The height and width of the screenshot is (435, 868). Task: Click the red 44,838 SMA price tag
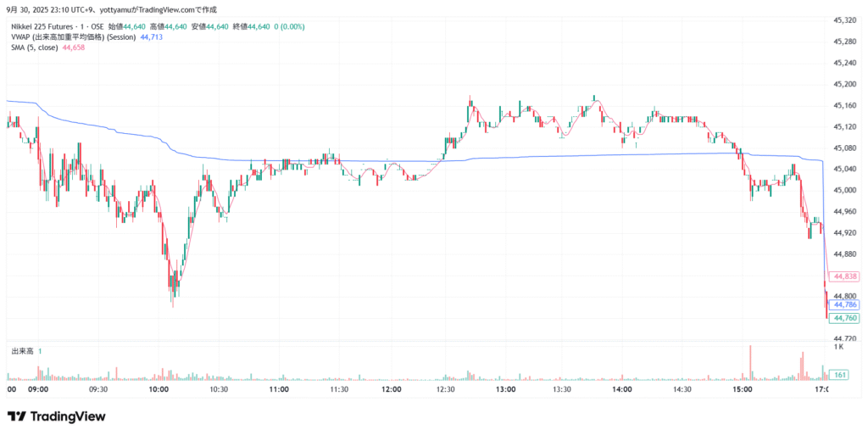(846, 276)
